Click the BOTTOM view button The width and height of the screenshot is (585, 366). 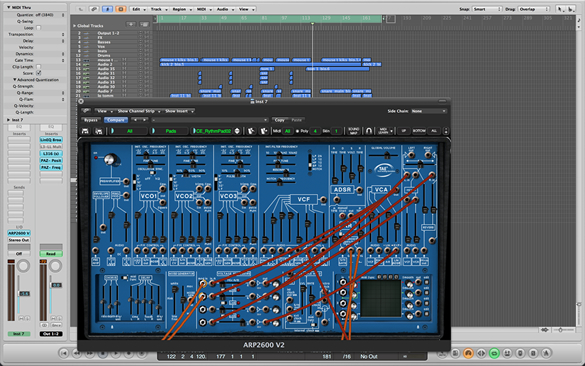click(x=419, y=131)
